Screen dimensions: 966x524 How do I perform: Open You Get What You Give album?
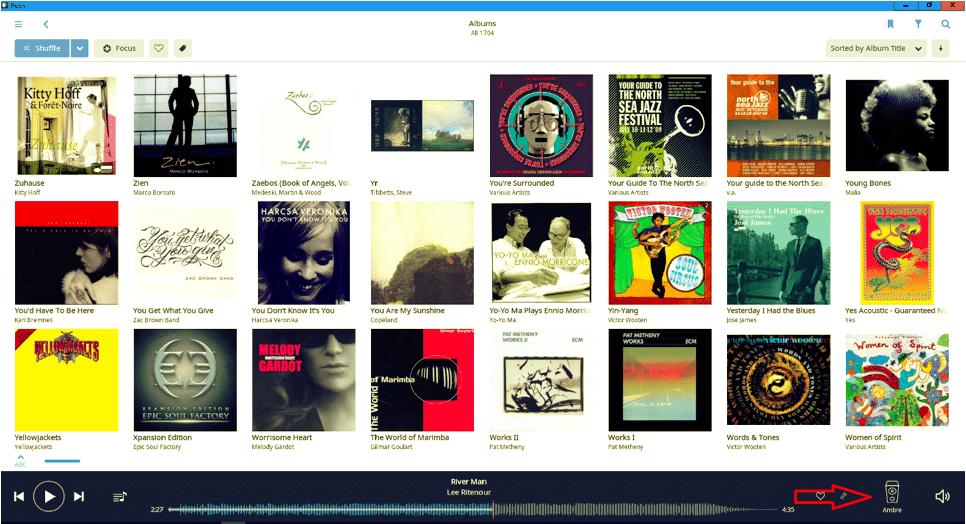pos(185,252)
